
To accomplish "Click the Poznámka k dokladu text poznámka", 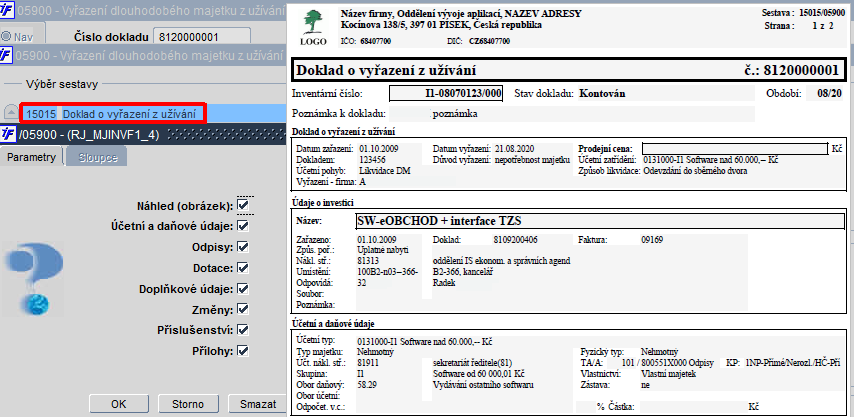I will 454,114.
